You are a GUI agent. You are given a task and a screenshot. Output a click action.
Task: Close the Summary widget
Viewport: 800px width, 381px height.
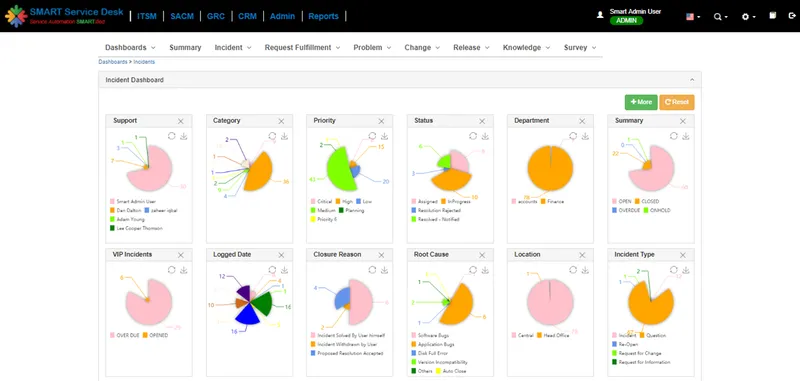683,121
